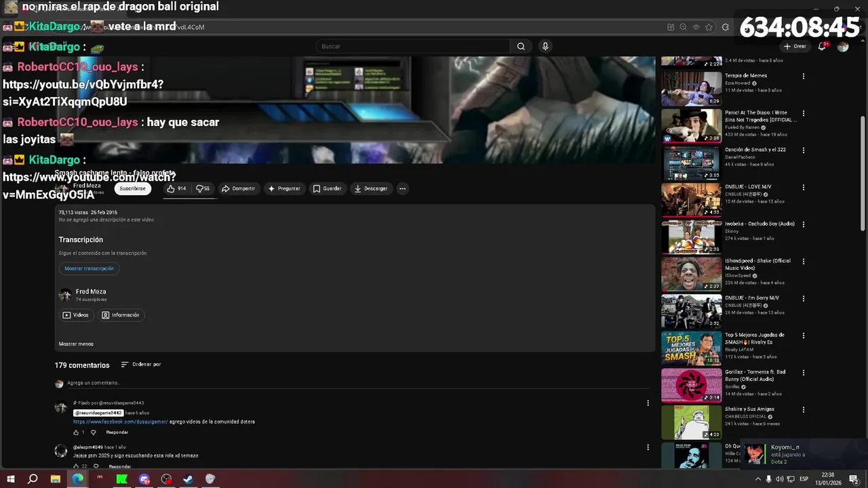868x488 pixels.
Task: Open options for Iwobeka - Cachudo Soy
Action: (x=804, y=224)
